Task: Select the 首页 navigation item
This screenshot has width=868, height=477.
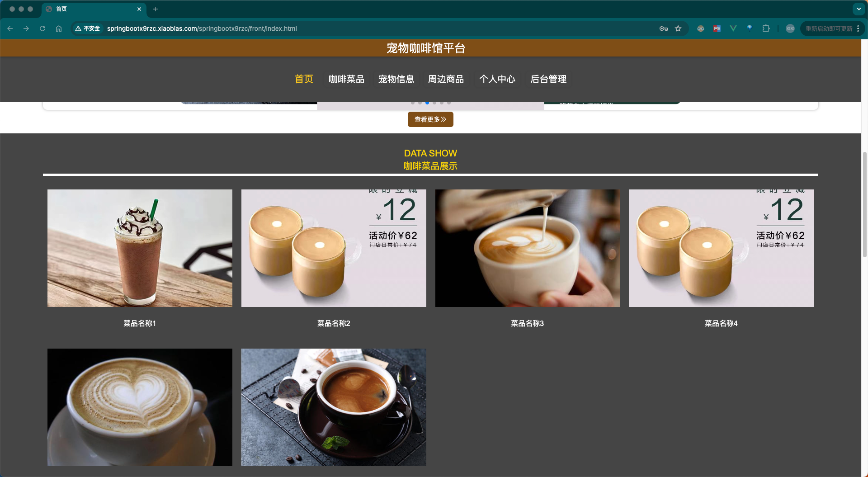Action: pyautogui.click(x=304, y=79)
